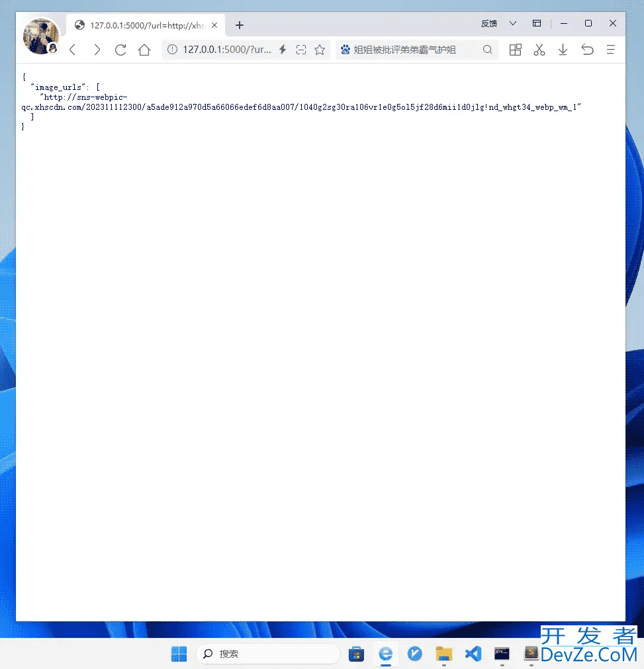644x669 pixels.
Task: Click the xhscdn.com image URL text
Action: pos(301,103)
